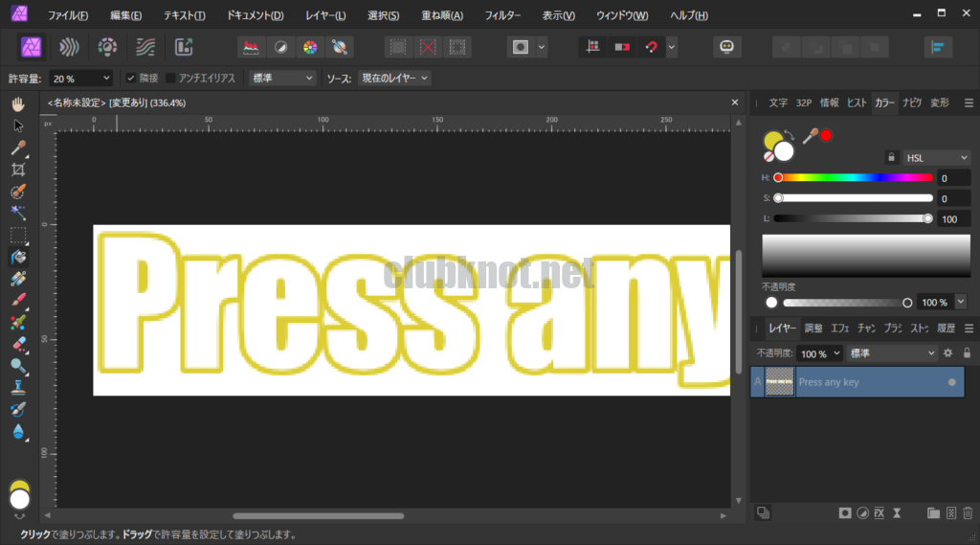This screenshot has height=545, width=980.
Task: Click the Hue slider bar
Action: pos(854,177)
